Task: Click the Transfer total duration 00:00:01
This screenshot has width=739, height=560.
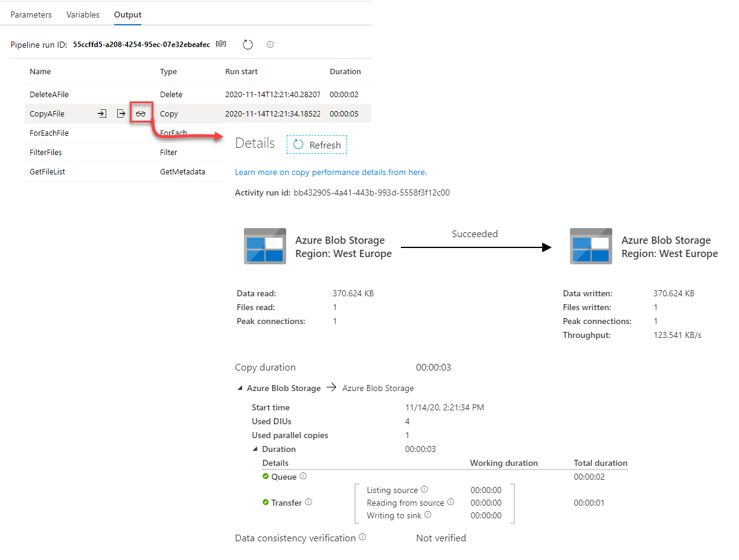Action: pyautogui.click(x=589, y=503)
